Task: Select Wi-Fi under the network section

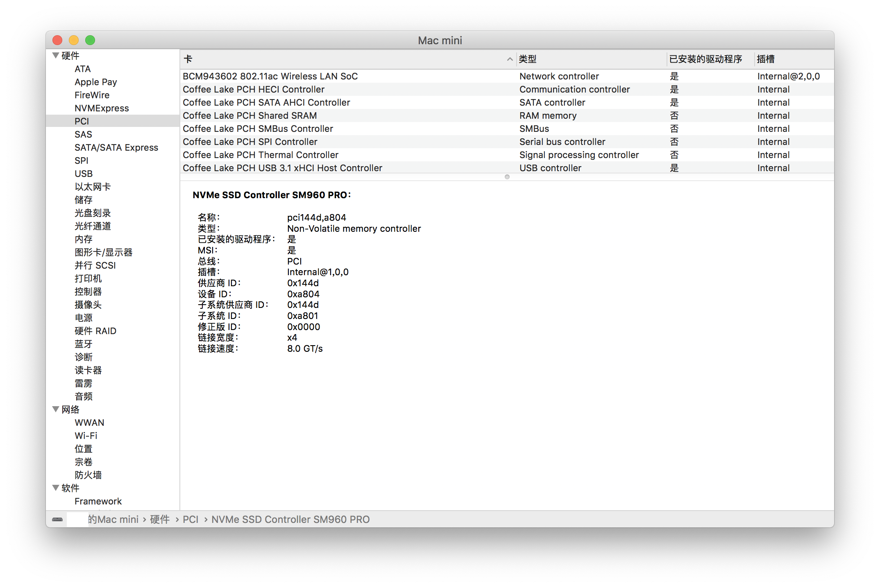Action: point(86,436)
